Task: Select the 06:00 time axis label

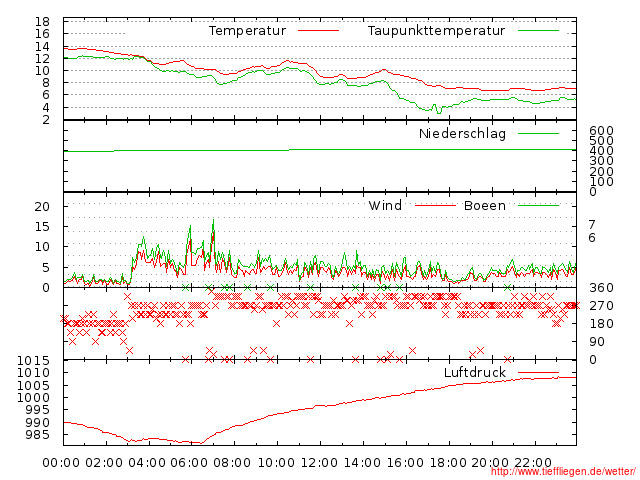Action: [189, 463]
